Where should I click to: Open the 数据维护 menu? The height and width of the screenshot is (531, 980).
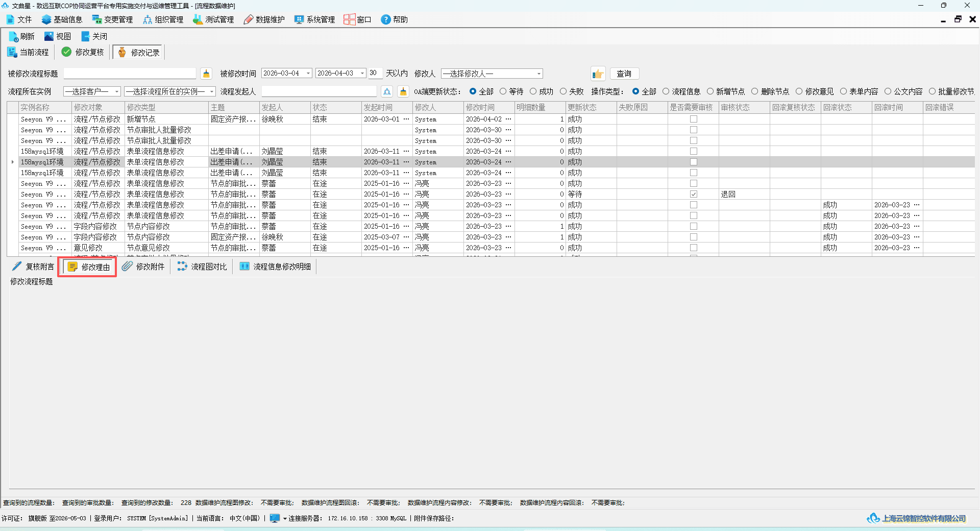[264, 19]
